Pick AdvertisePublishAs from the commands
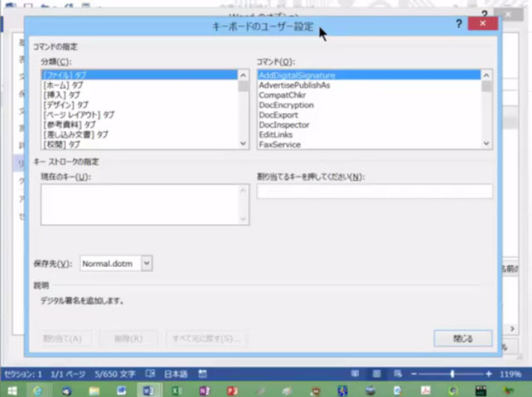The image size is (532, 397). click(x=294, y=85)
